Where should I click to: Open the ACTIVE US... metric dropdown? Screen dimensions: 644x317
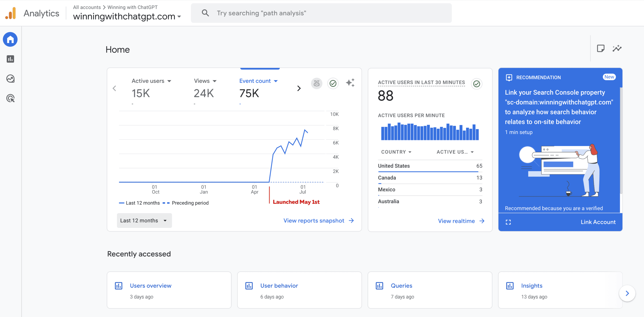[455, 152]
